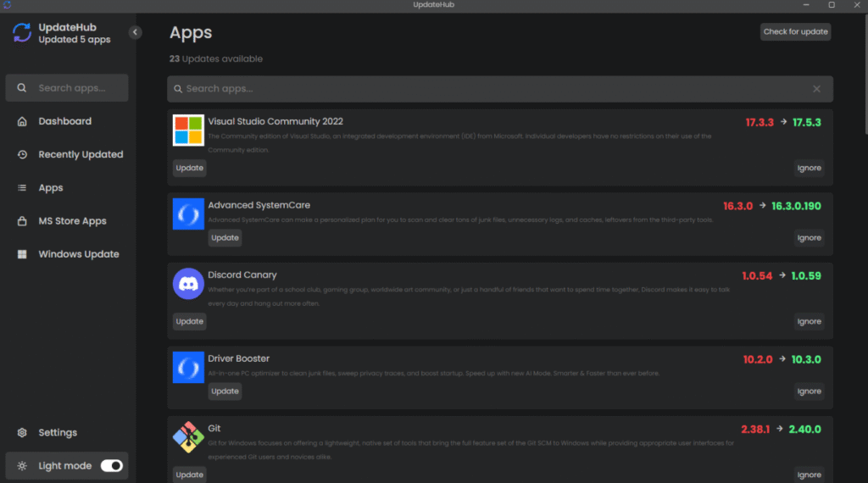
Task: Ignore the Git update
Action: pos(809,475)
